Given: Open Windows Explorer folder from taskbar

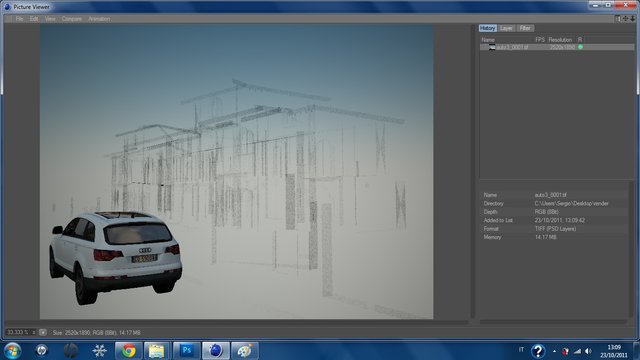Looking at the screenshot, I should click(157, 351).
